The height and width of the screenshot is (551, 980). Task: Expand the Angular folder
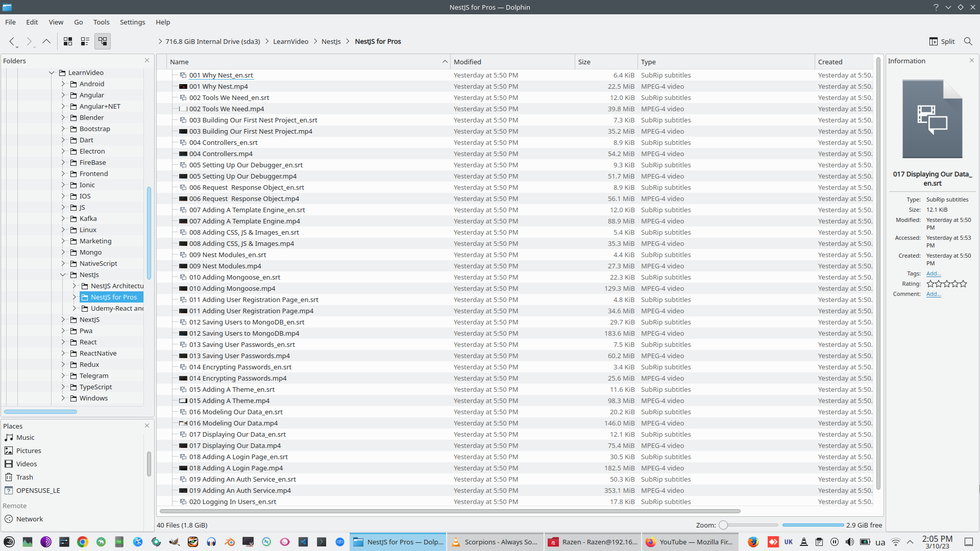pos(63,95)
